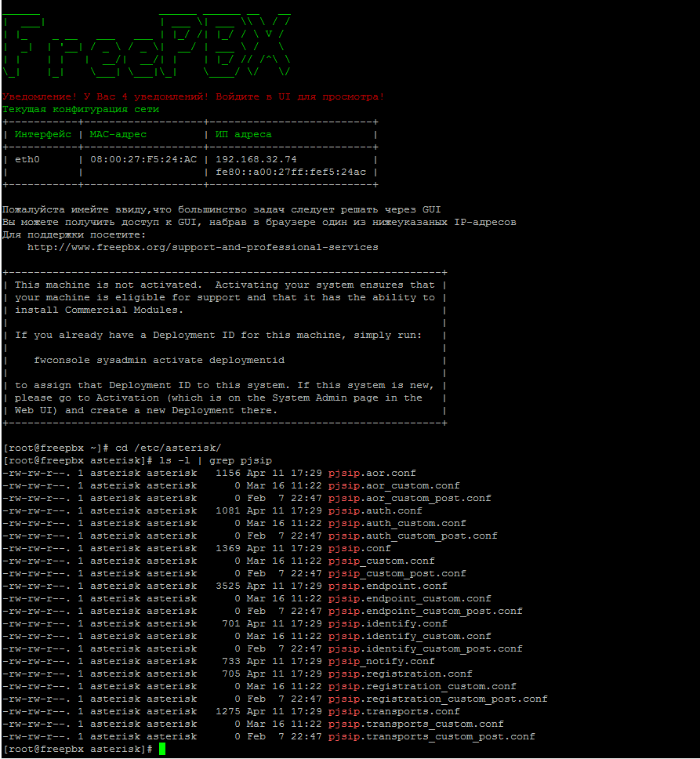Screen dimensions: 700x759
Task: Select file name pjsip.registration_custom_post.conf
Action: point(438,700)
